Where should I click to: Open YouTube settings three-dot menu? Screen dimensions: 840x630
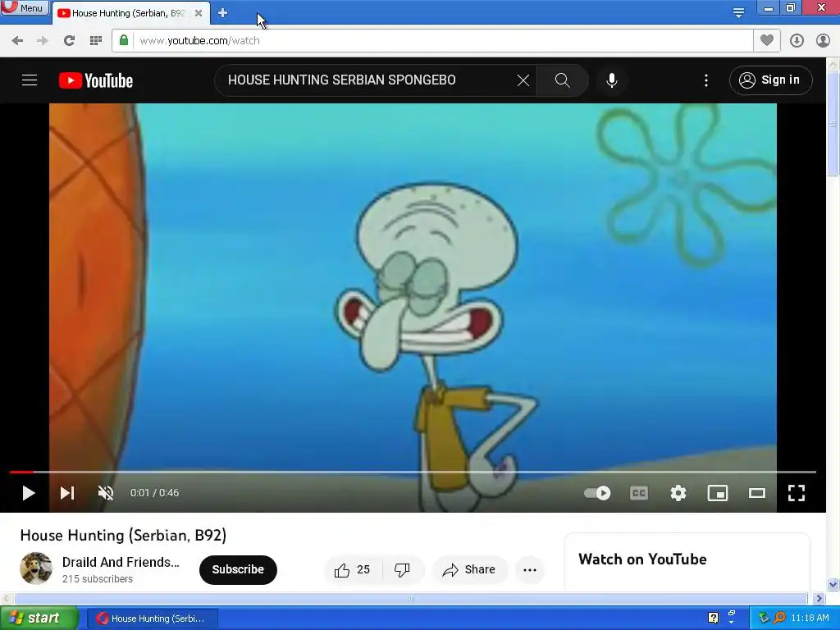(x=706, y=80)
